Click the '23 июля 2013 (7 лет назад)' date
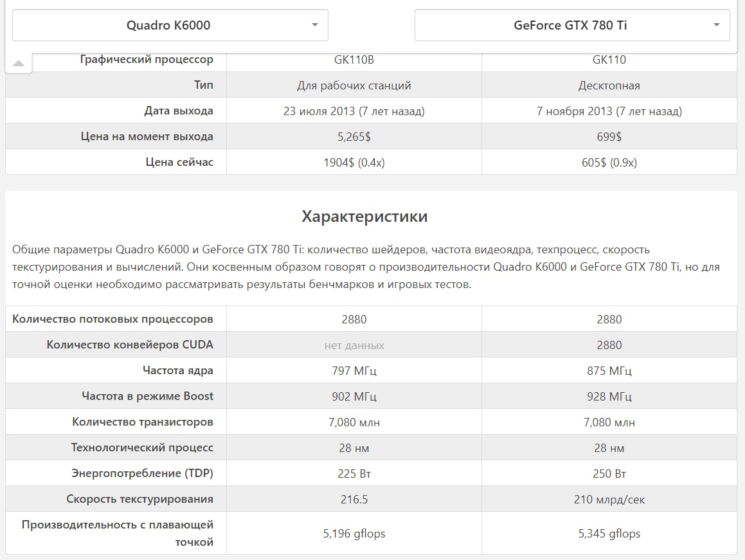The height and width of the screenshot is (560, 745). pos(354,111)
